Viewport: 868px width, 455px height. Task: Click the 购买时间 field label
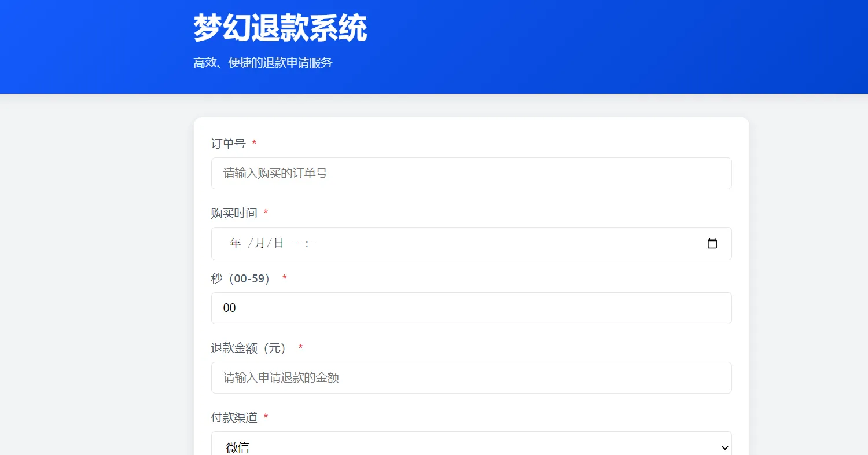click(x=234, y=213)
